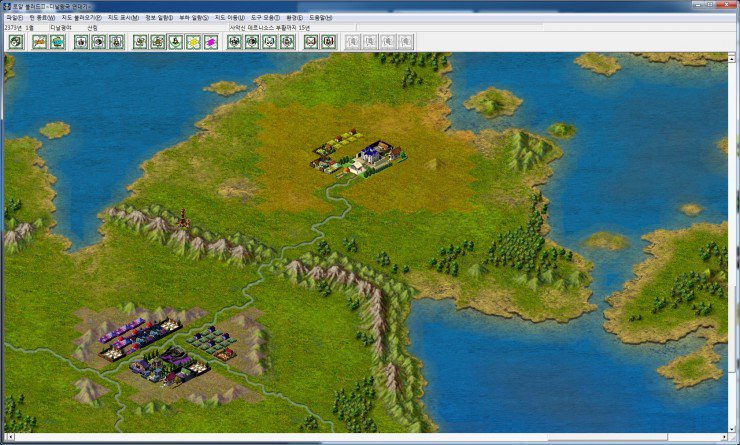Image resolution: width=740 pixels, height=445 pixels.
Task: Click the magenta lightning toolbar icon
Action: tap(211, 42)
